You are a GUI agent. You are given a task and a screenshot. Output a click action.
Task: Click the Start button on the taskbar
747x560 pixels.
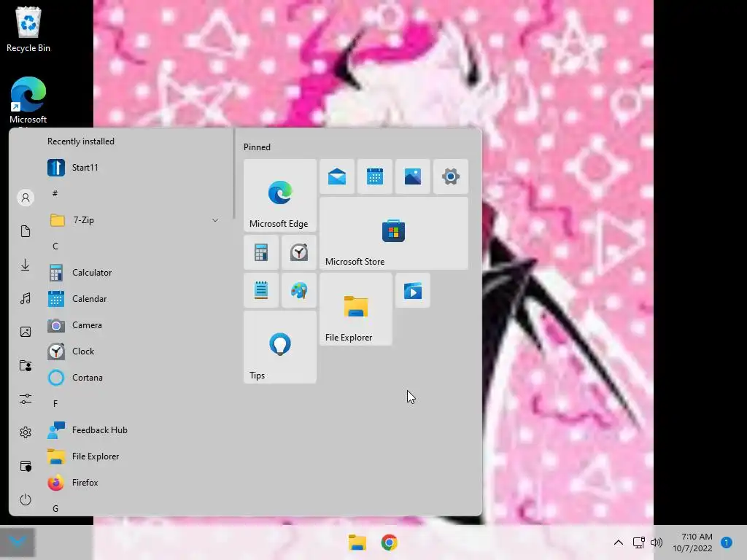[18, 542]
